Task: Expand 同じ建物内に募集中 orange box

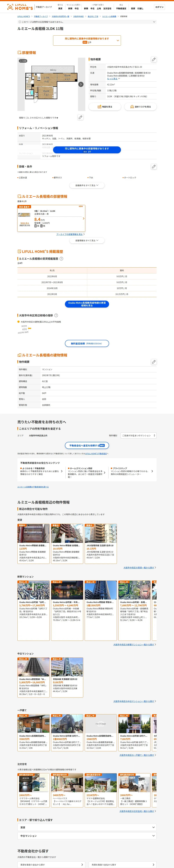Action: pos(87,41)
